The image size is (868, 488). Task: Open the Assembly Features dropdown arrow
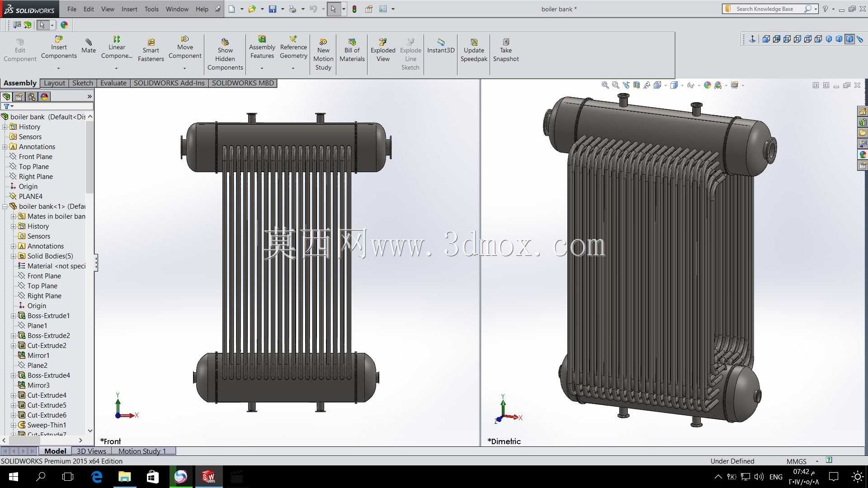pos(262,68)
